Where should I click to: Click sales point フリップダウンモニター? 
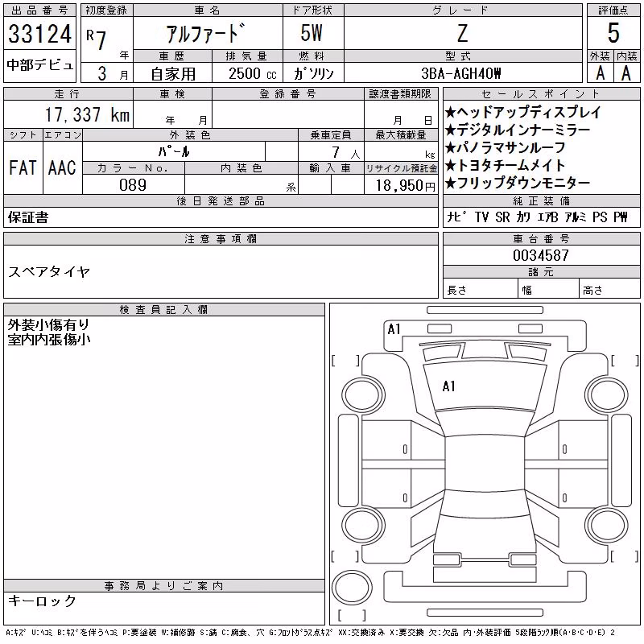(518, 183)
